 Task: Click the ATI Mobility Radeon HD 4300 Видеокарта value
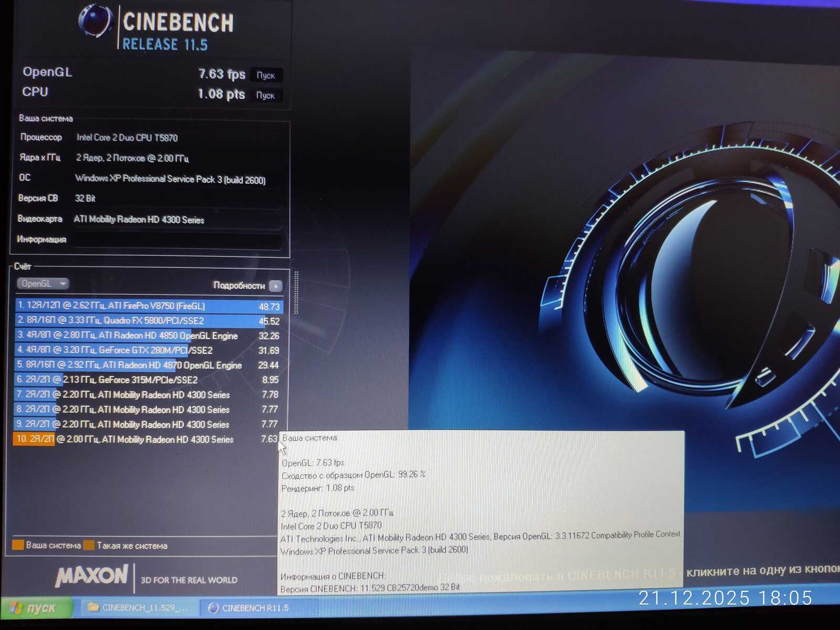point(139,219)
